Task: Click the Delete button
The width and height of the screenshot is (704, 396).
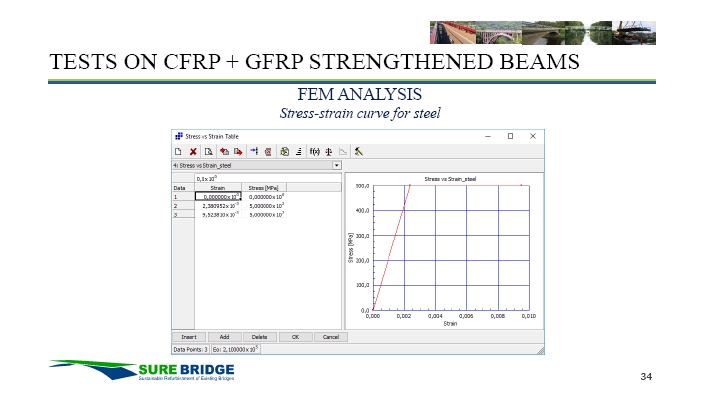Action: pyautogui.click(x=260, y=337)
